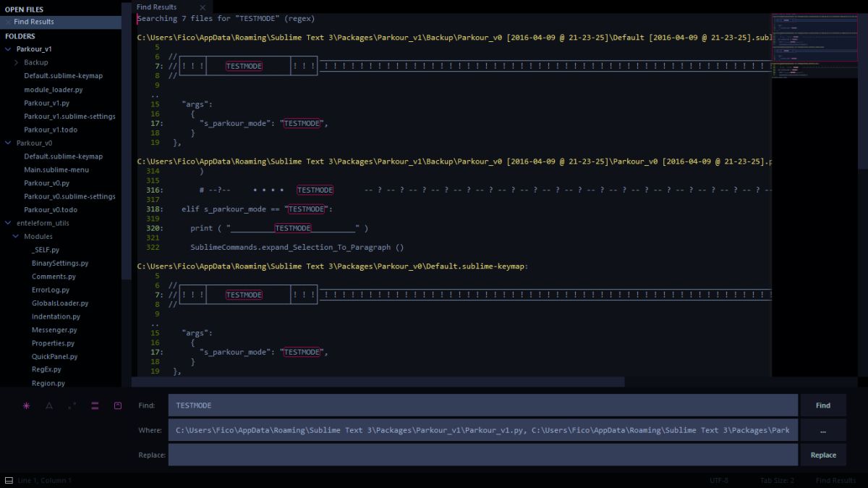The width and height of the screenshot is (868, 488).
Task: Open Parkour_v0.py in the sidebar
Action: pyautogui.click(x=46, y=183)
